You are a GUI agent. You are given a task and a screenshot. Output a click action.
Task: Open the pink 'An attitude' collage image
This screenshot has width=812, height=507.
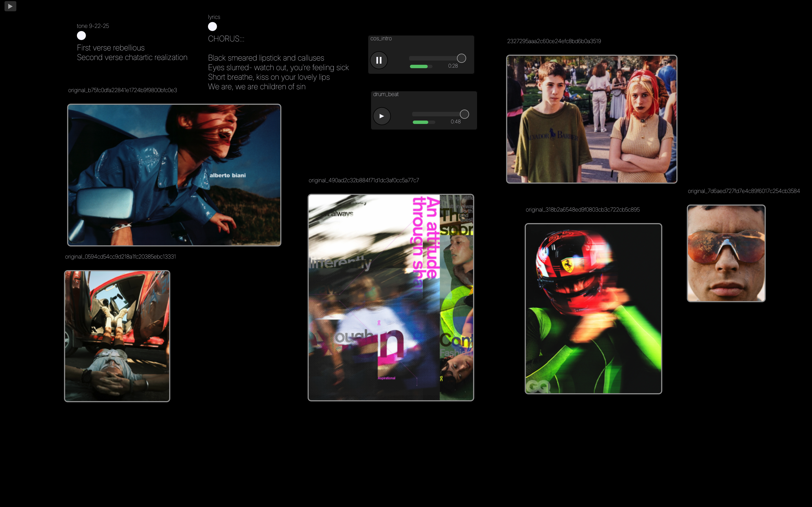(391, 297)
